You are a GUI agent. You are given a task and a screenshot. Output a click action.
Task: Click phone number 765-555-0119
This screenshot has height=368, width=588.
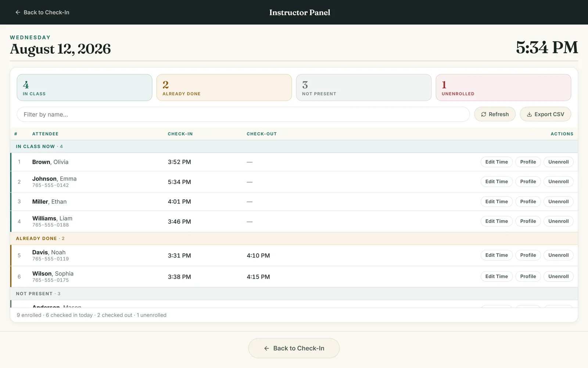click(x=50, y=259)
